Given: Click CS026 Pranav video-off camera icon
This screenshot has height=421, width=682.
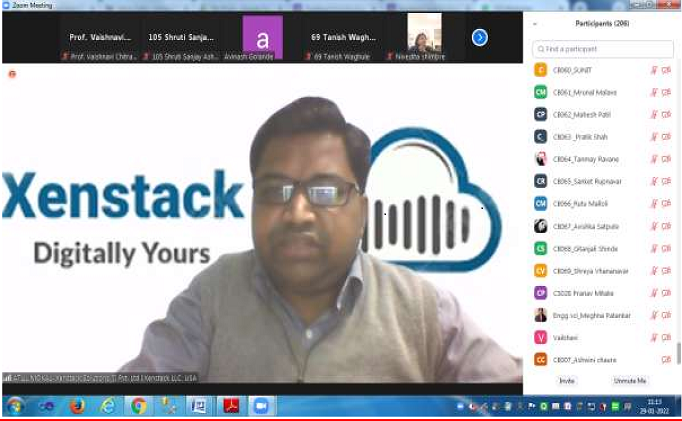Looking at the screenshot, I should pos(666,293).
